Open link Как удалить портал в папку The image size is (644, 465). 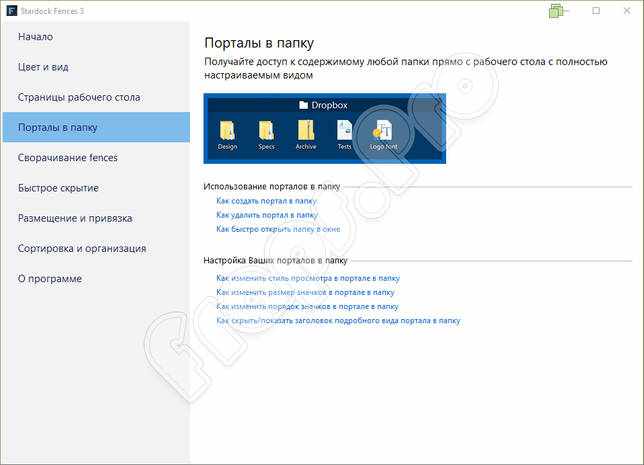267,215
